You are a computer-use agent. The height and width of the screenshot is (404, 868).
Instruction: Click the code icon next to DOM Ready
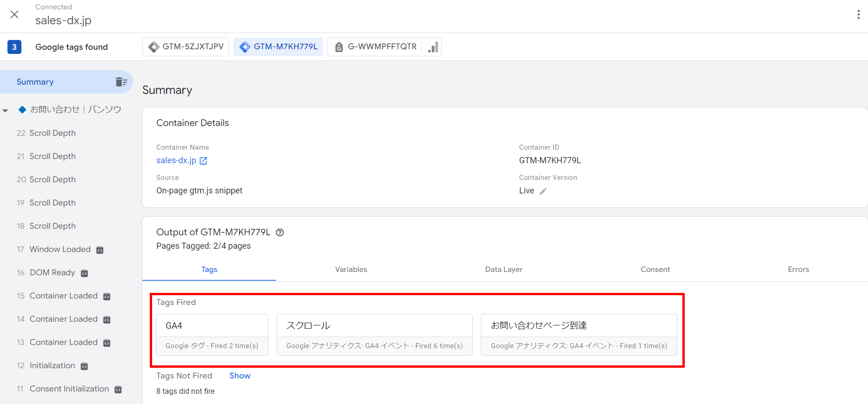click(84, 273)
